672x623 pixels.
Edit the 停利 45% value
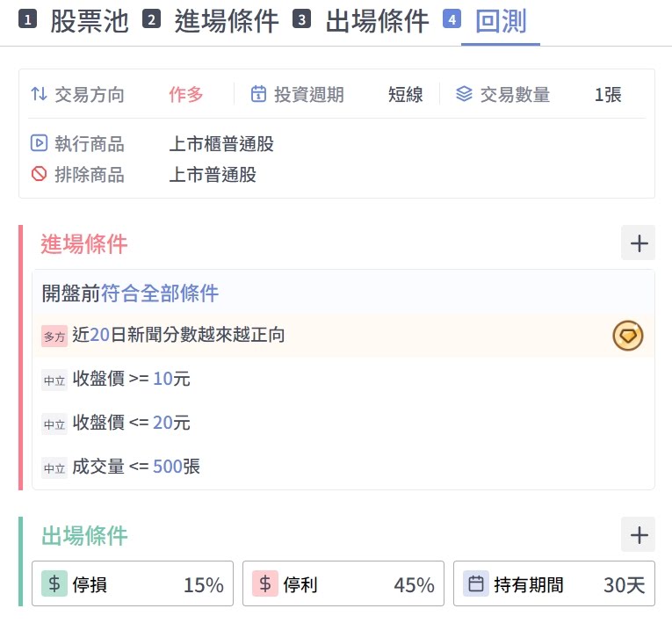[414, 584]
